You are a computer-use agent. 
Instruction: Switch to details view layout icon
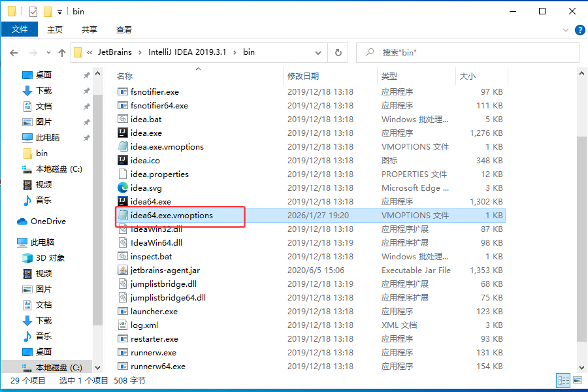coord(563,381)
